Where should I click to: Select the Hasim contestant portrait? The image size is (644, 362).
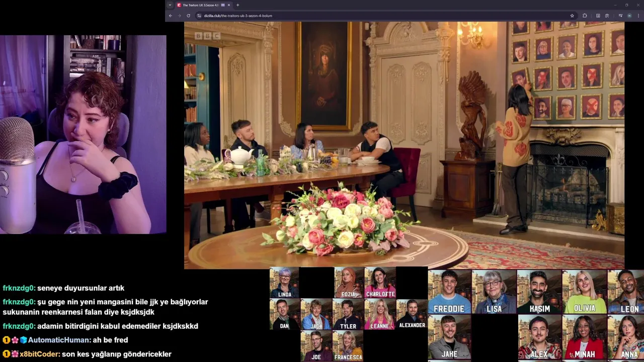coord(539,292)
